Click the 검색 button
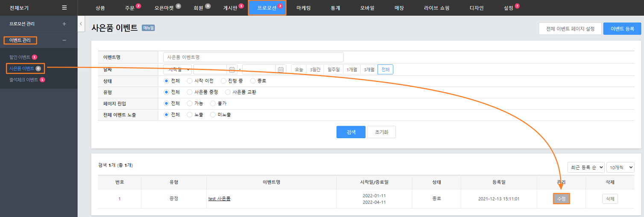Image resolution: width=644 pixels, height=217 pixels. click(x=351, y=132)
